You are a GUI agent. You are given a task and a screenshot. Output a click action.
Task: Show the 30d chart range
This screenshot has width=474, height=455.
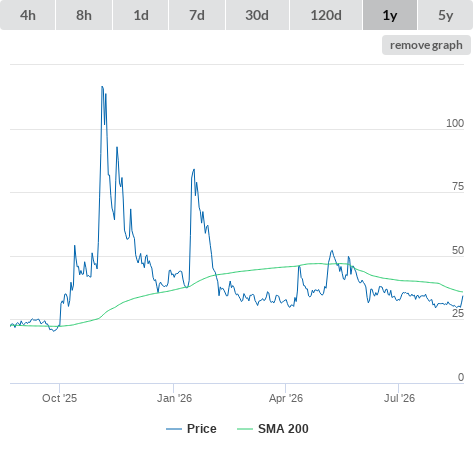click(257, 15)
